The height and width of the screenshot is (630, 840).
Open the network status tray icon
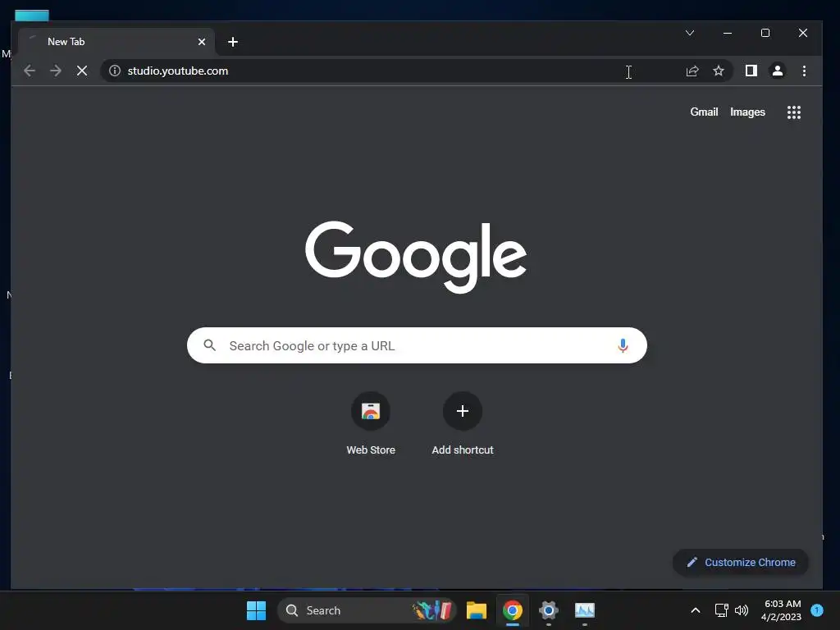(721, 610)
